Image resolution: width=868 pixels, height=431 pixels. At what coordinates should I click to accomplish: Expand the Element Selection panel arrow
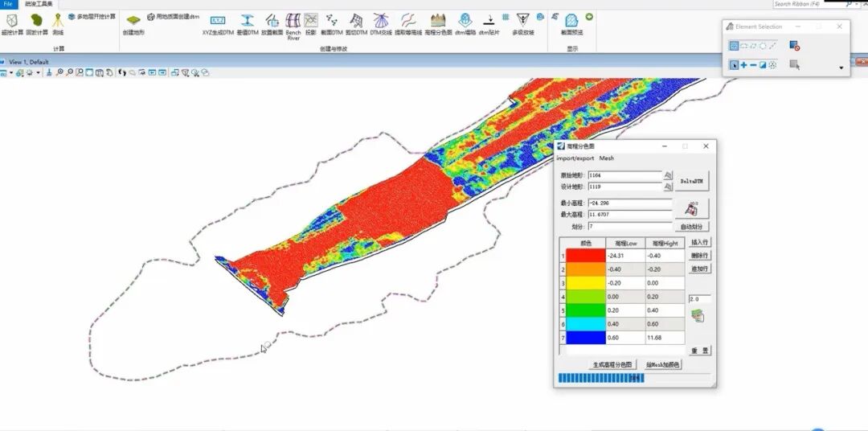[841, 68]
